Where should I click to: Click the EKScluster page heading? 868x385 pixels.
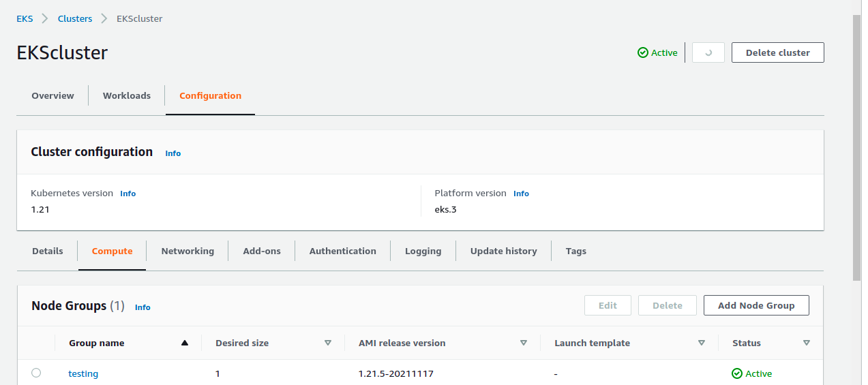coord(62,52)
